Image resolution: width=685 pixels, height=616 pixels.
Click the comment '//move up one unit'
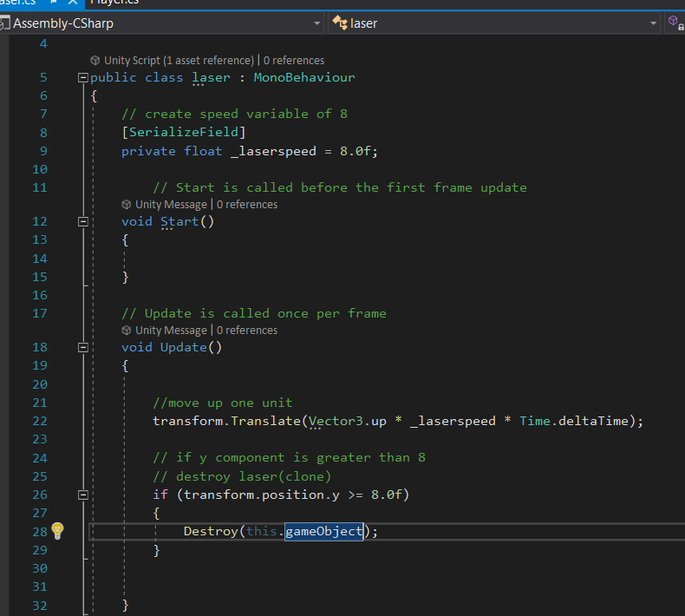(x=222, y=403)
